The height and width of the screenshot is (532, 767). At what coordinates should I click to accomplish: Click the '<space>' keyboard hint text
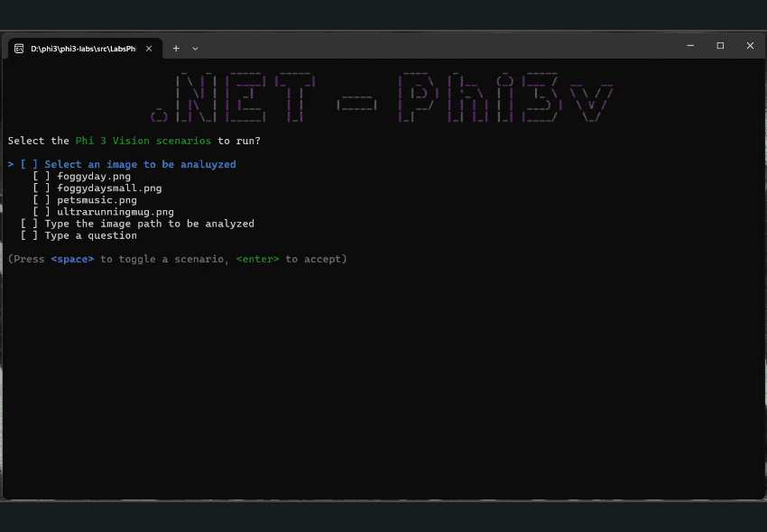[x=72, y=259]
